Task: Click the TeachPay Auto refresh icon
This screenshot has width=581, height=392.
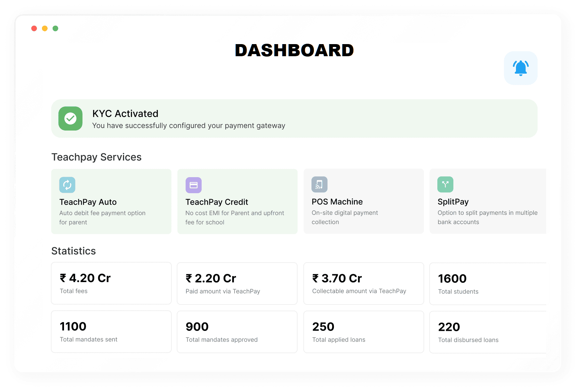Action: 67,185
